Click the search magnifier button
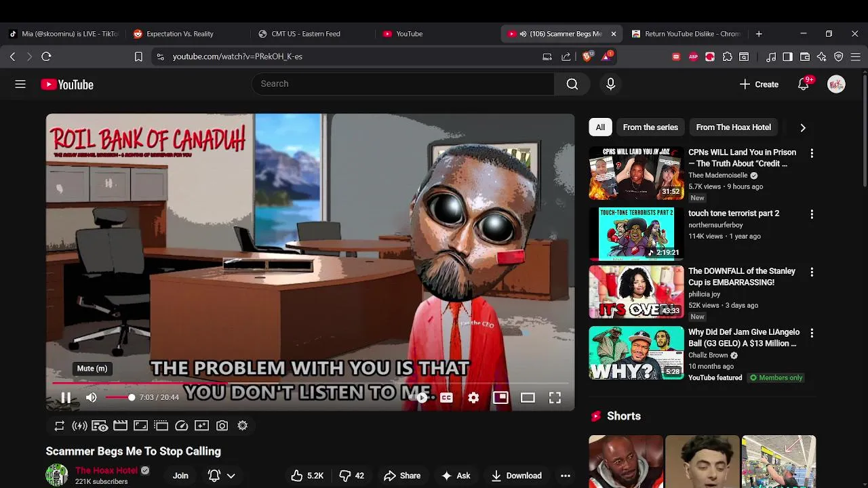 [x=572, y=84]
